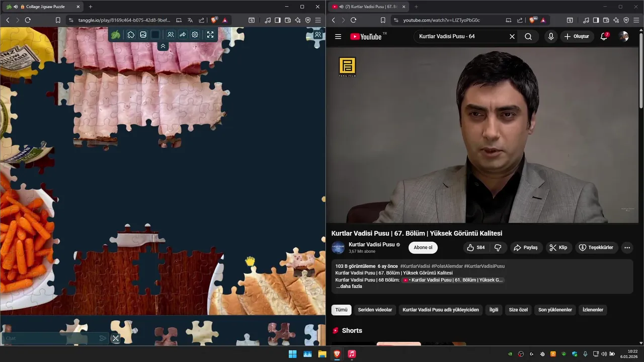The width and height of the screenshot is (644, 362).
Task: Open the Windows Start menu
Action: [x=292, y=354]
